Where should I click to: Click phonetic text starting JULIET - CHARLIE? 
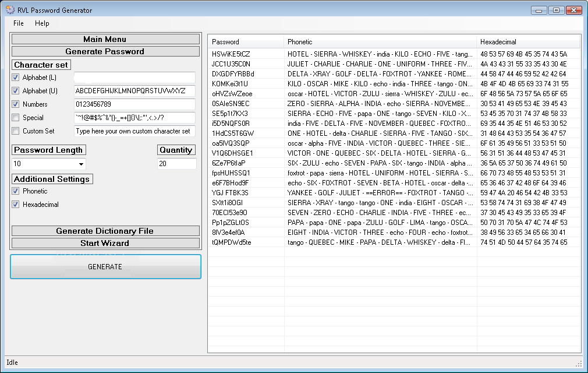tap(380, 64)
